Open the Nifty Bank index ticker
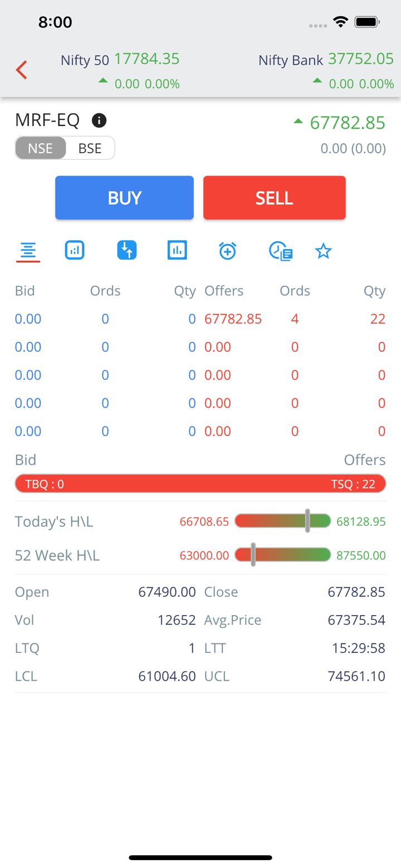The image size is (401, 868). (326, 71)
